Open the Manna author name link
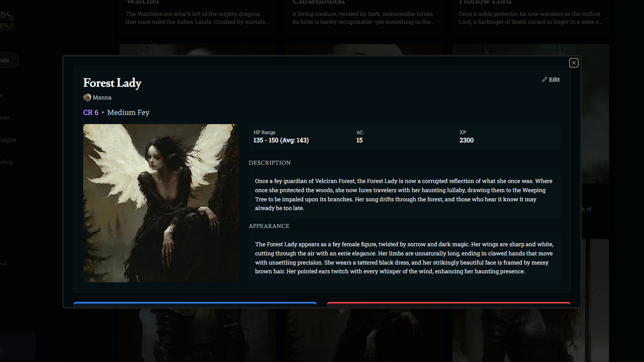 pyautogui.click(x=102, y=97)
